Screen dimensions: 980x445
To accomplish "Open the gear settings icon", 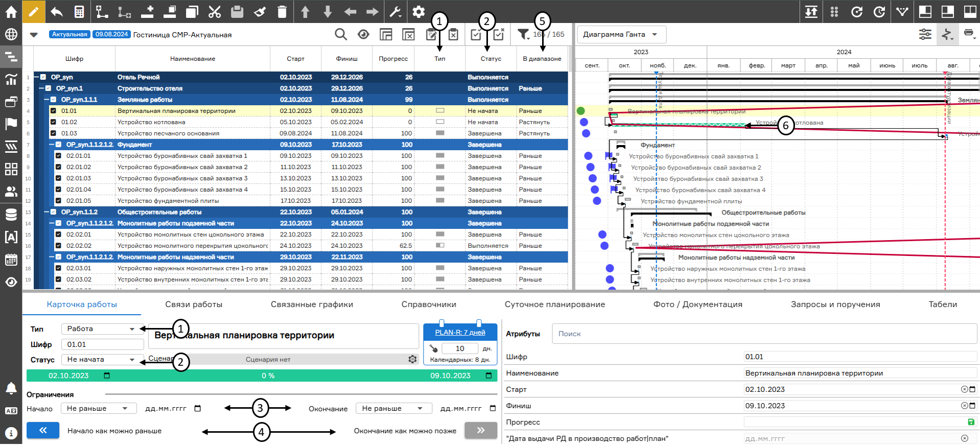I will coord(418,11).
